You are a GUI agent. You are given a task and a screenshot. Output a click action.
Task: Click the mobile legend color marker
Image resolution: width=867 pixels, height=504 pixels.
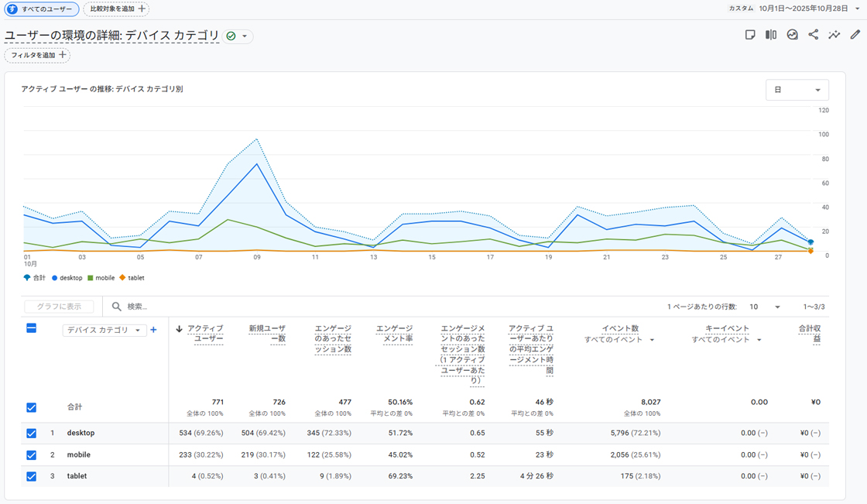[91, 278]
